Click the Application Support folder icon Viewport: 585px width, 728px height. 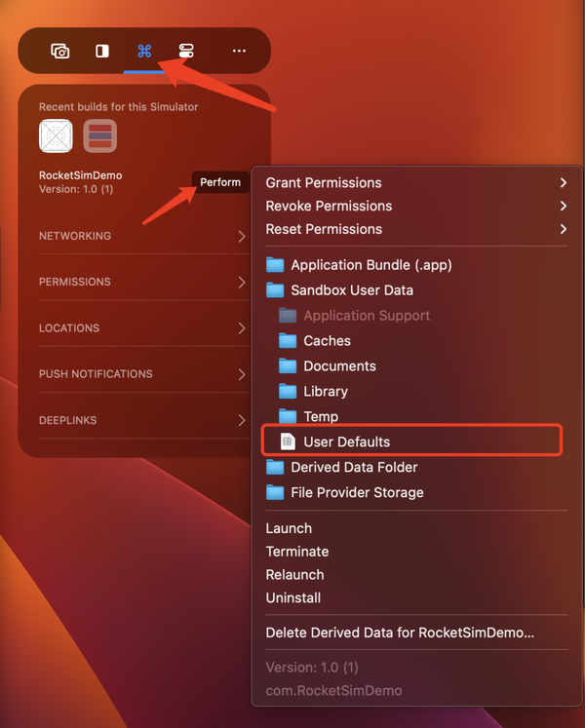pos(288,316)
